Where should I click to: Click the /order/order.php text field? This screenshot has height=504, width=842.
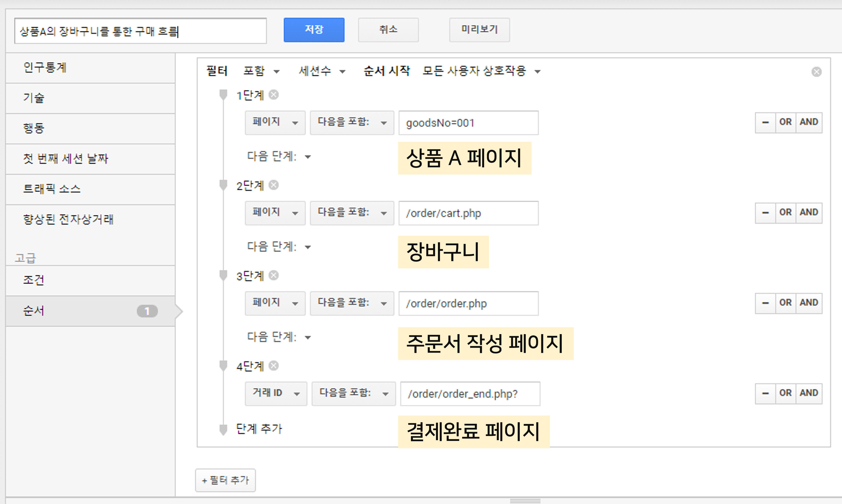pos(468,303)
